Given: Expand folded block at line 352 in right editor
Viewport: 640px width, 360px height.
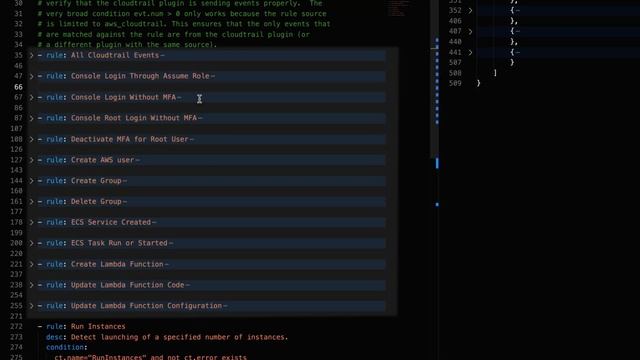Looking at the screenshot, I should pos(470,11).
